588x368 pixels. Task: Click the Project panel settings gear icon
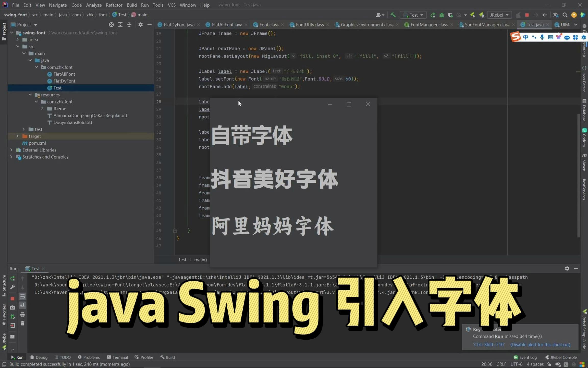tap(140, 25)
